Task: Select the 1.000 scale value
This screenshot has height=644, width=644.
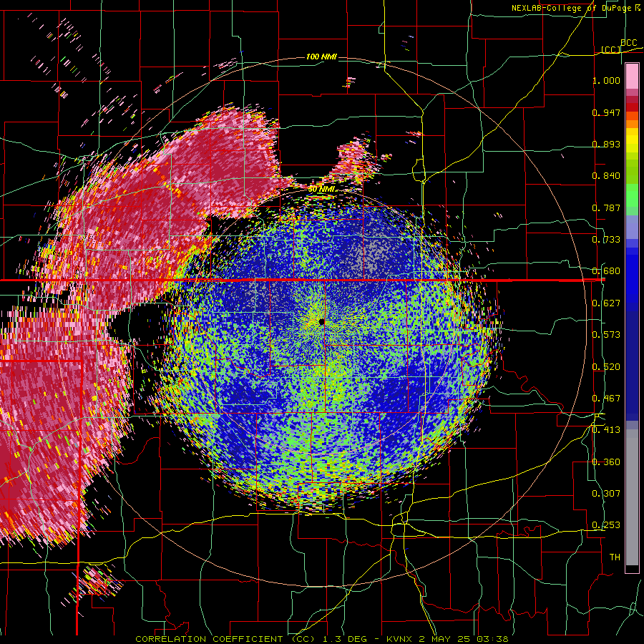Action: coord(606,80)
